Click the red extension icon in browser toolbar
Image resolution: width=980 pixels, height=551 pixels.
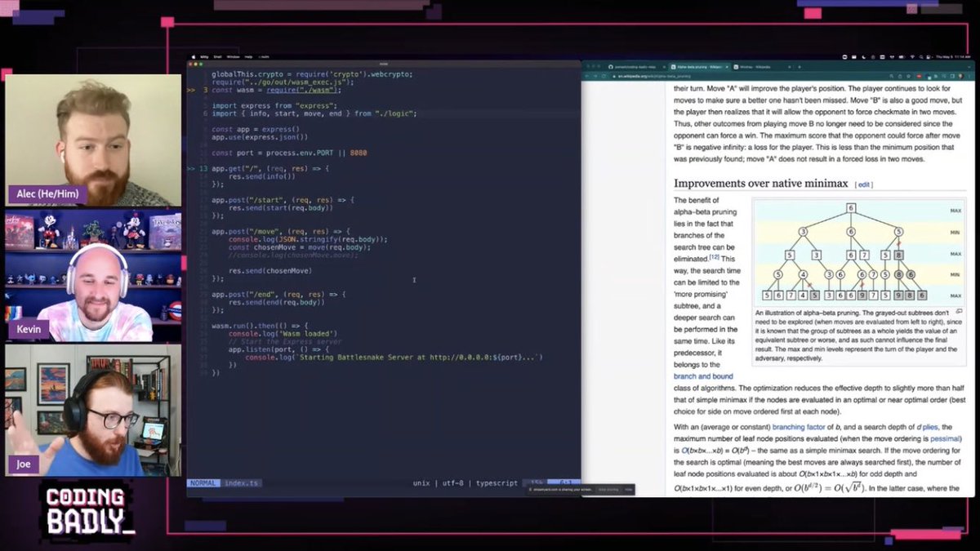coord(919,76)
